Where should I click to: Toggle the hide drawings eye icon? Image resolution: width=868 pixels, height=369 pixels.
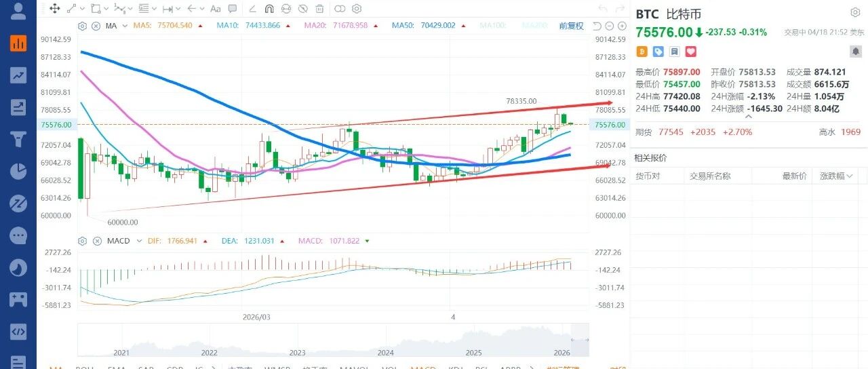[303, 9]
